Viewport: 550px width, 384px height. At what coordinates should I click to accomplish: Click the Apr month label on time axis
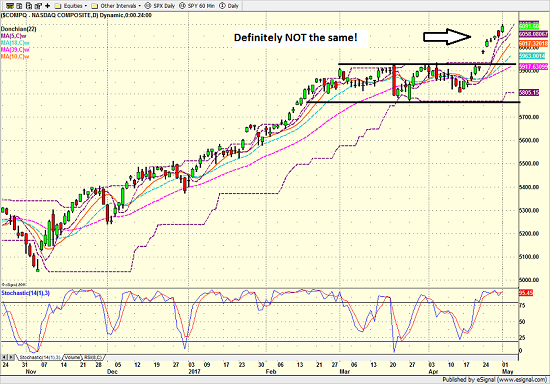(433, 371)
